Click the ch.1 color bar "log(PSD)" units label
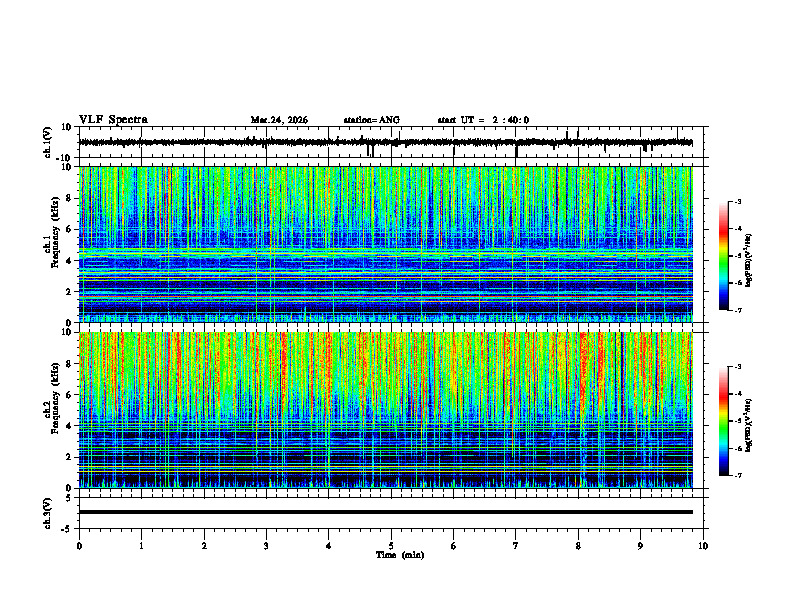The image size is (792, 612). 749,260
